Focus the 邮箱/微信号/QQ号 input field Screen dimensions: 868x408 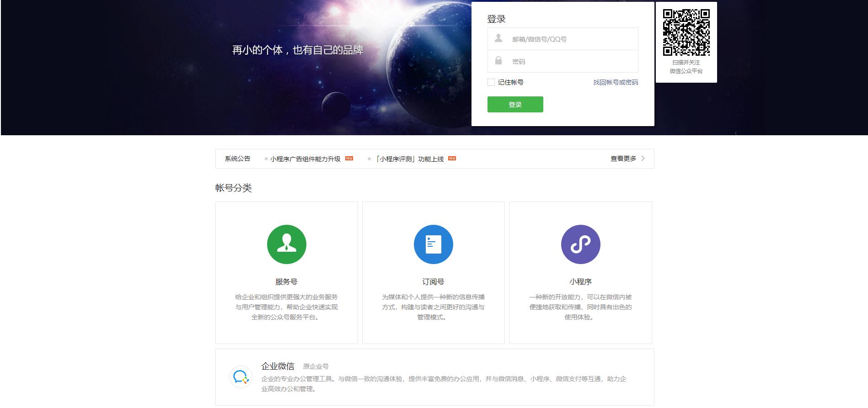coord(563,39)
